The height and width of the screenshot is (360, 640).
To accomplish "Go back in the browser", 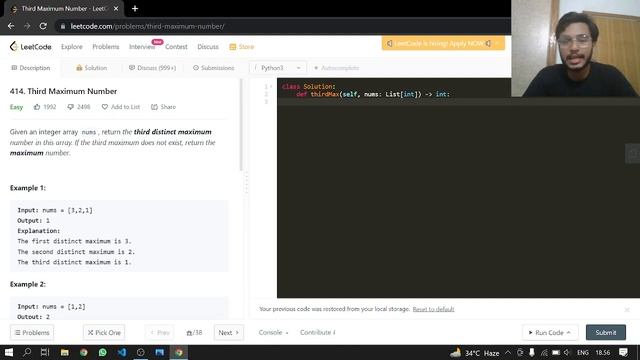I will coord(11,26).
